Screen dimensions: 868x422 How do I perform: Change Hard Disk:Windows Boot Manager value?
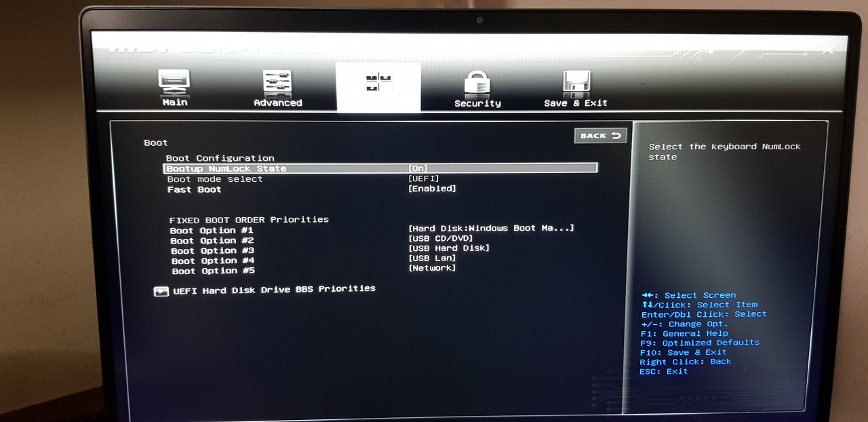pyautogui.click(x=491, y=229)
